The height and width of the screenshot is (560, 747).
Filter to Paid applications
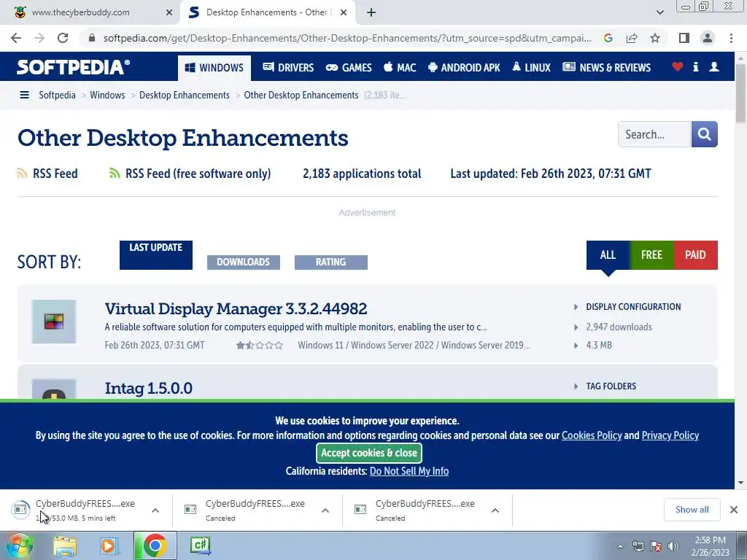[695, 255]
